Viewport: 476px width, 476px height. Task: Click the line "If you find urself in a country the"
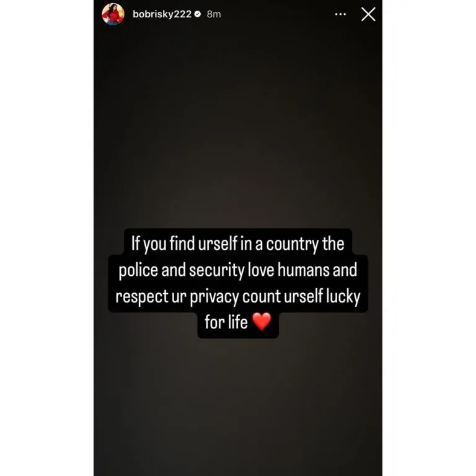pyautogui.click(x=238, y=244)
